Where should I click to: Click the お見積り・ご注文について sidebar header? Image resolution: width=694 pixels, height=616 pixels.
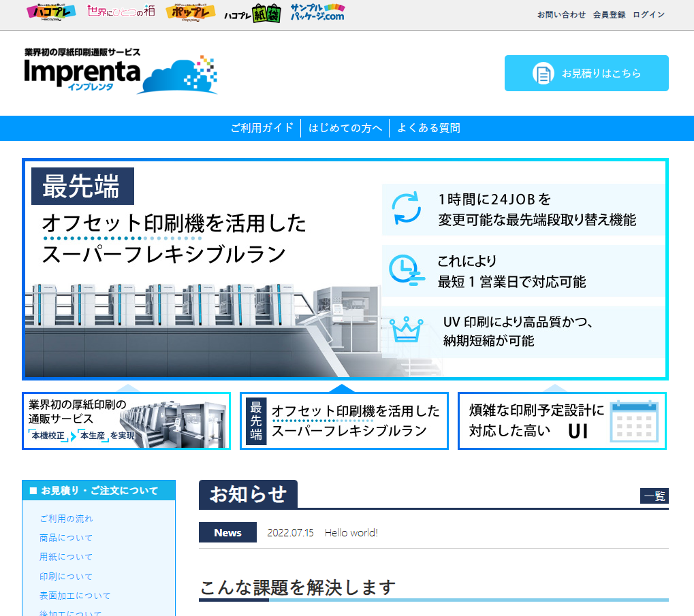coord(99,490)
